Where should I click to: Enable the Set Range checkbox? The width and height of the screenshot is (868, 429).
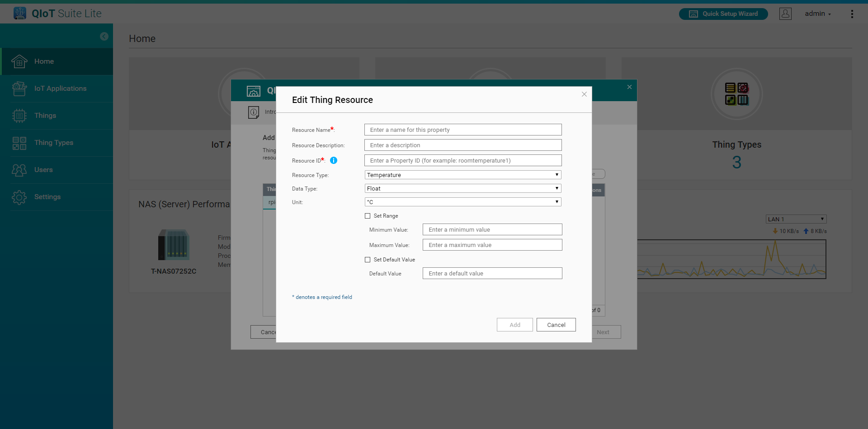coord(368,216)
